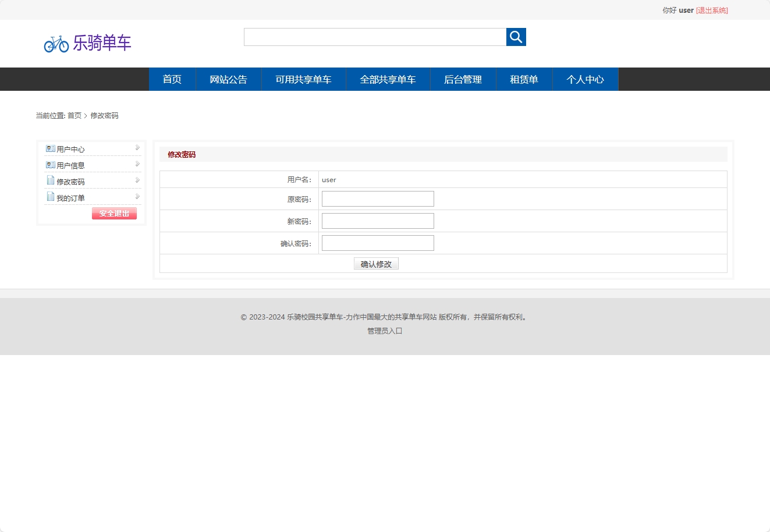Select the user card icon beside 用户中心
The height and width of the screenshot is (532, 770).
point(49,148)
